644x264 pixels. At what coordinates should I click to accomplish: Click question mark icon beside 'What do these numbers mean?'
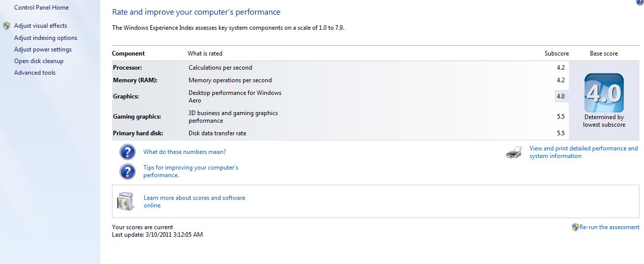128,152
